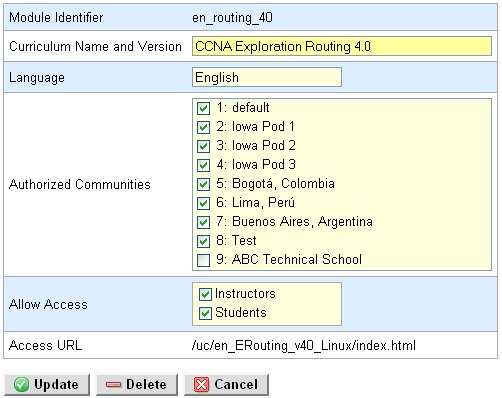Click the Access URL value /uc/en_ERouting_v40_Linux/index.html
502x398 pixels.
(304, 345)
